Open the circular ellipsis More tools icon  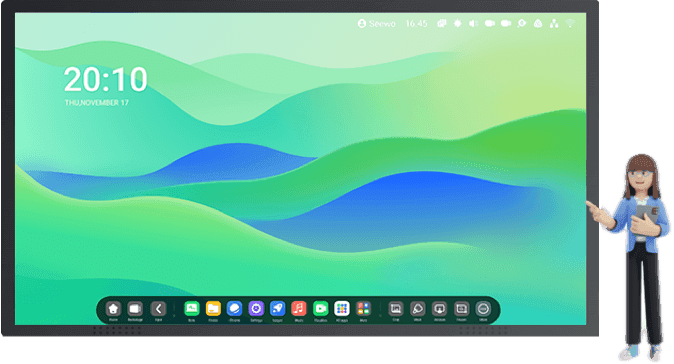pyautogui.click(x=483, y=309)
